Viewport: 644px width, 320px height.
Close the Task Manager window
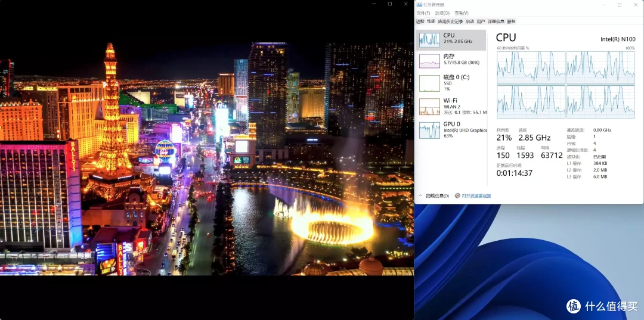pos(636,5)
